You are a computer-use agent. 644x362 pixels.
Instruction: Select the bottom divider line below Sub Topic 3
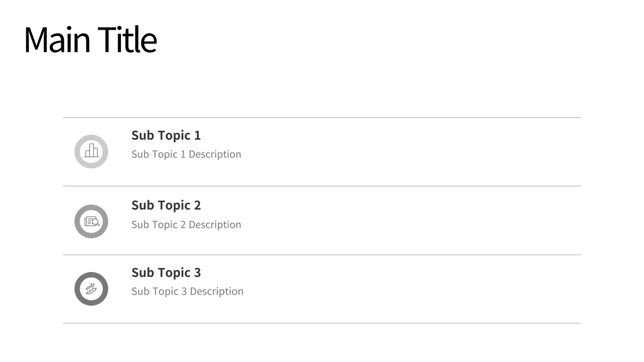point(322,323)
